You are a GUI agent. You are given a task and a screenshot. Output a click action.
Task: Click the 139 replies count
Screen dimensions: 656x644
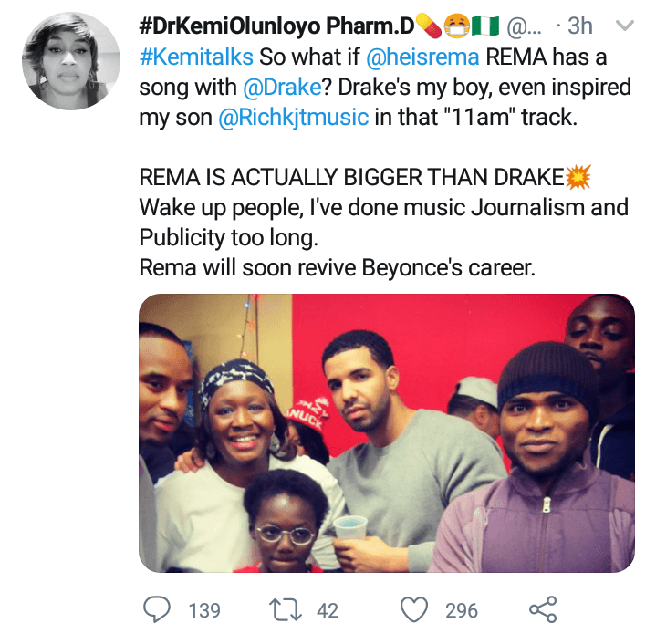click(x=204, y=609)
